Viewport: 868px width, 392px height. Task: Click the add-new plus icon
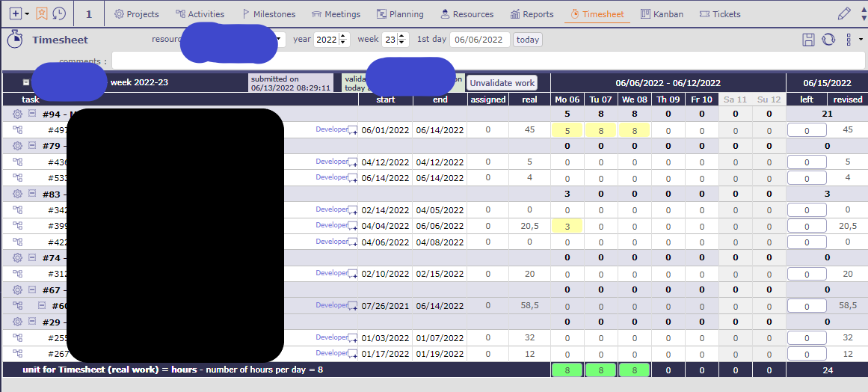15,13
